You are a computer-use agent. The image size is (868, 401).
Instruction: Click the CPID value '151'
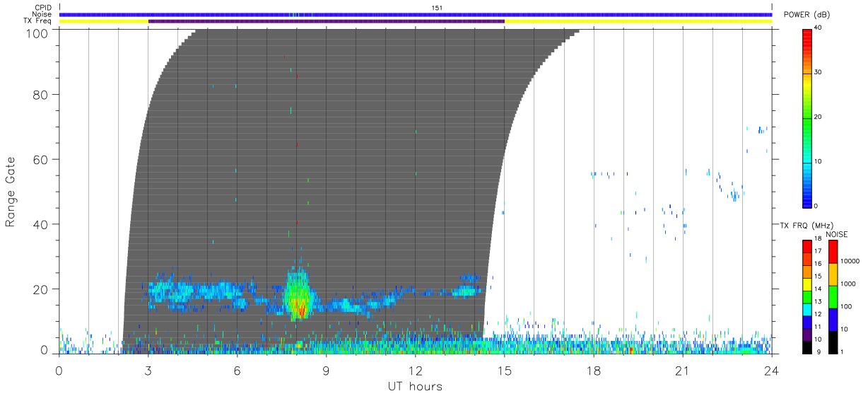(x=437, y=7)
